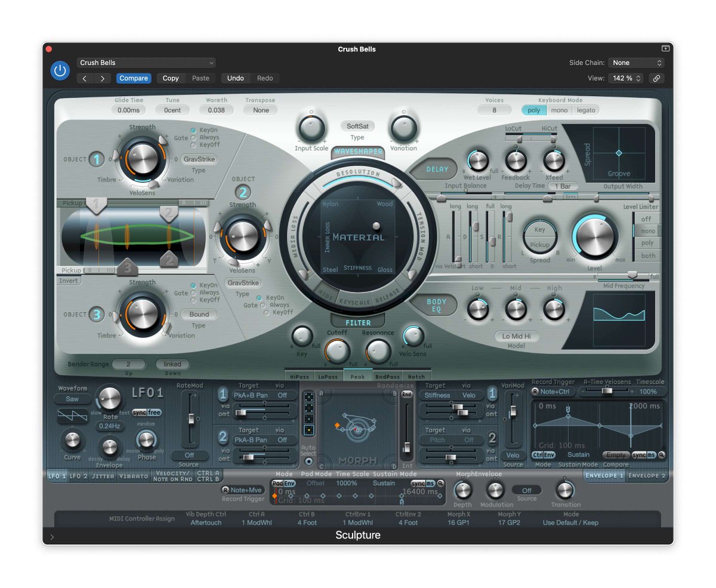The width and height of the screenshot is (716, 588).
Task: Click the Input Scale knob
Action: tap(311, 128)
